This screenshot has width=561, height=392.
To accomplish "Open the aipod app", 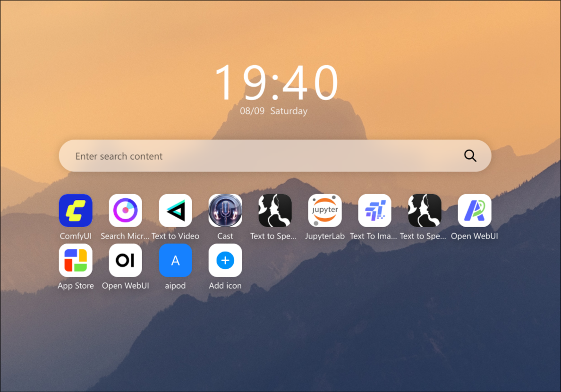I will click(x=175, y=260).
